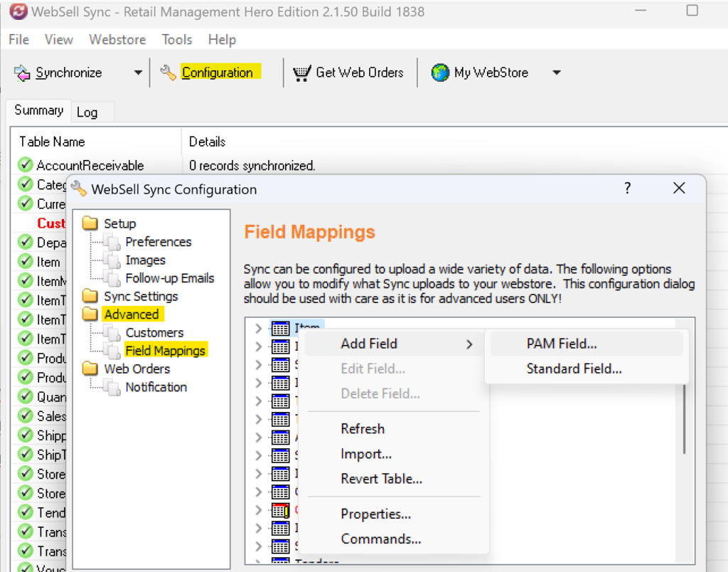Select the Setup folder icon
728x572 pixels.
coord(90,223)
